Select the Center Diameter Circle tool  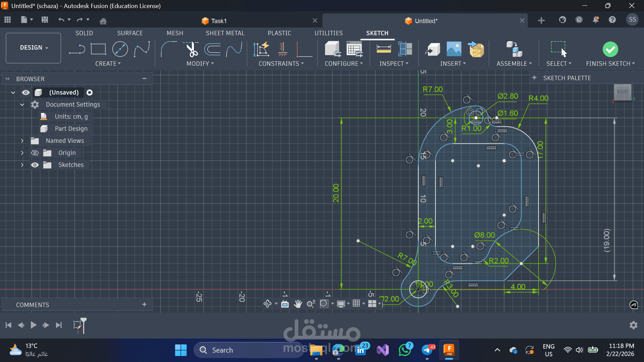(x=120, y=50)
